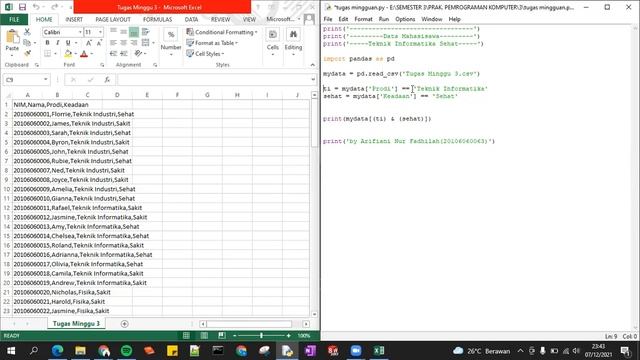
Task: Click the Redo arrow in Excel
Action: pyautogui.click(x=54, y=7)
